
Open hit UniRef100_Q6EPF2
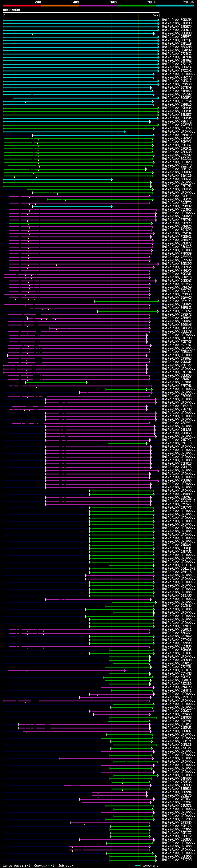tap(177, 37)
